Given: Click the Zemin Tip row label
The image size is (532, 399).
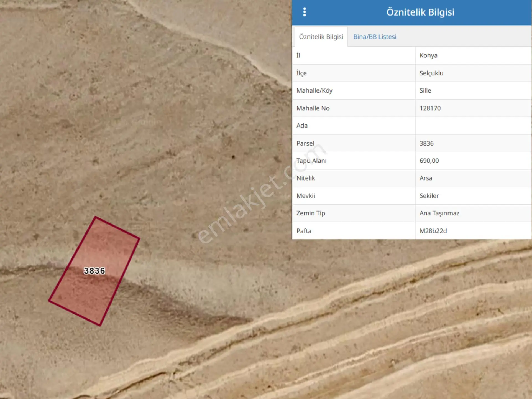Looking at the screenshot, I should (x=310, y=213).
